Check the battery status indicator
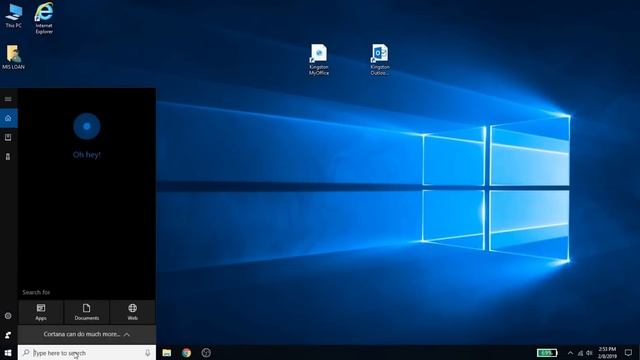The image size is (640, 360). [x=547, y=353]
